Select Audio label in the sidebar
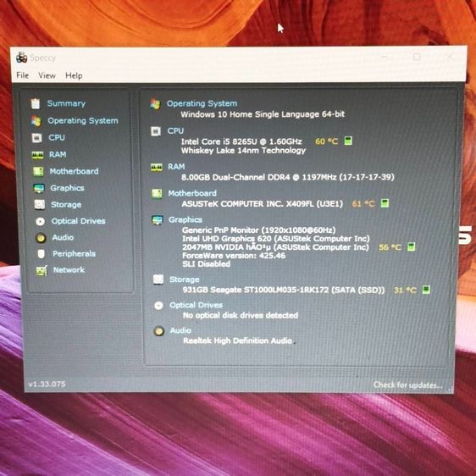Image resolution: width=476 pixels, height=476 pixels. [x=63, y=237]
